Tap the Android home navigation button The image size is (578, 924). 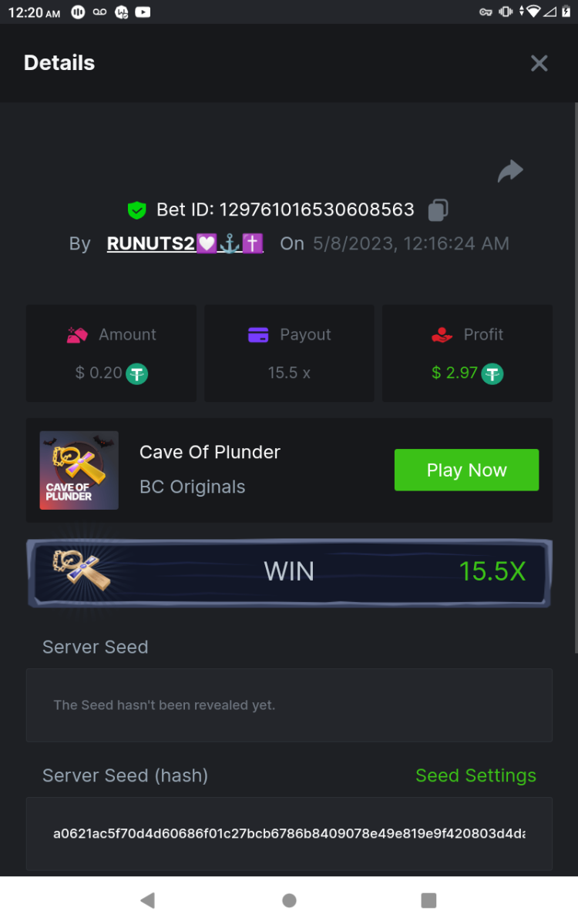[289, 900]
